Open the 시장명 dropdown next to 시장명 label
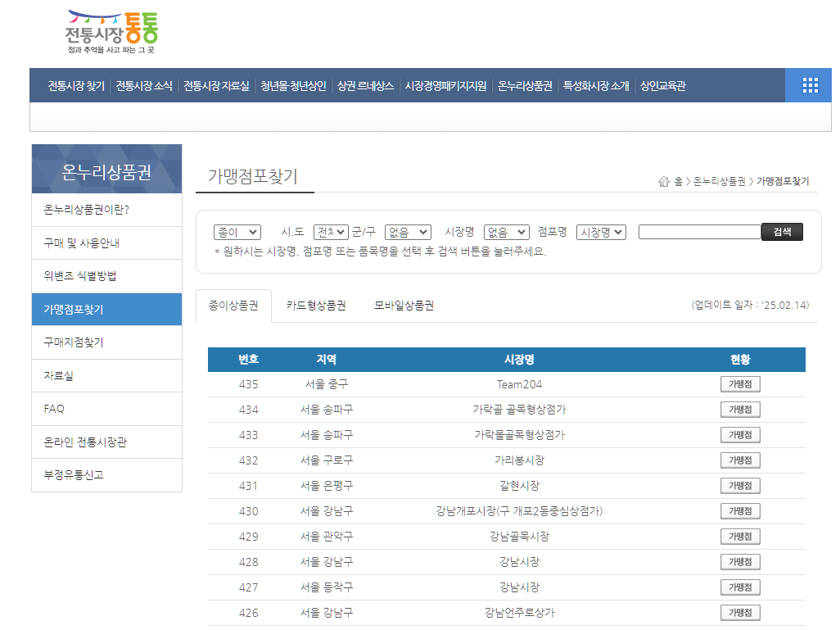Image resolution: width=840 pixels, height=630 pixels. [505, 232]
